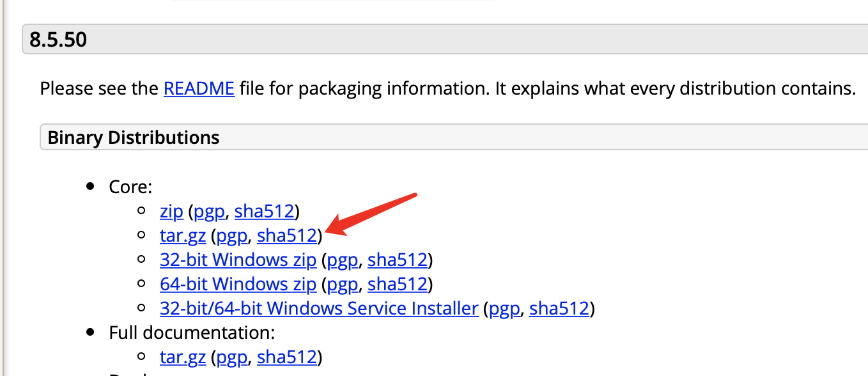Screen dimensions: 868x376
Task: Open sha512 for Full documentation tar.gz
Action: pos(286,357)
